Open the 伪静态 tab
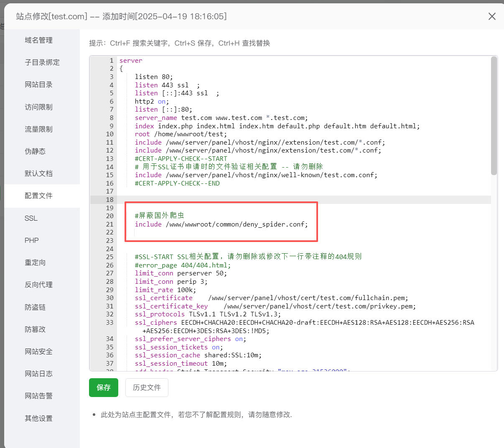 point(35,151)
